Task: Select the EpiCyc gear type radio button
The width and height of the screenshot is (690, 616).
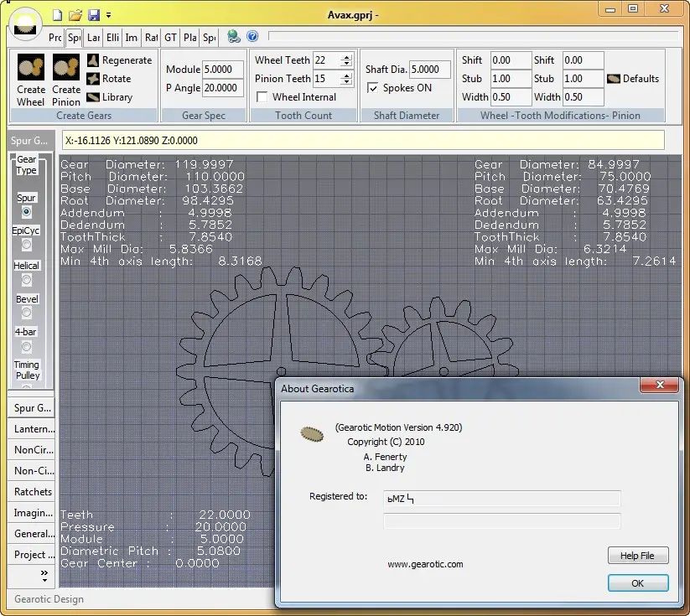Action: coord(26,244)
